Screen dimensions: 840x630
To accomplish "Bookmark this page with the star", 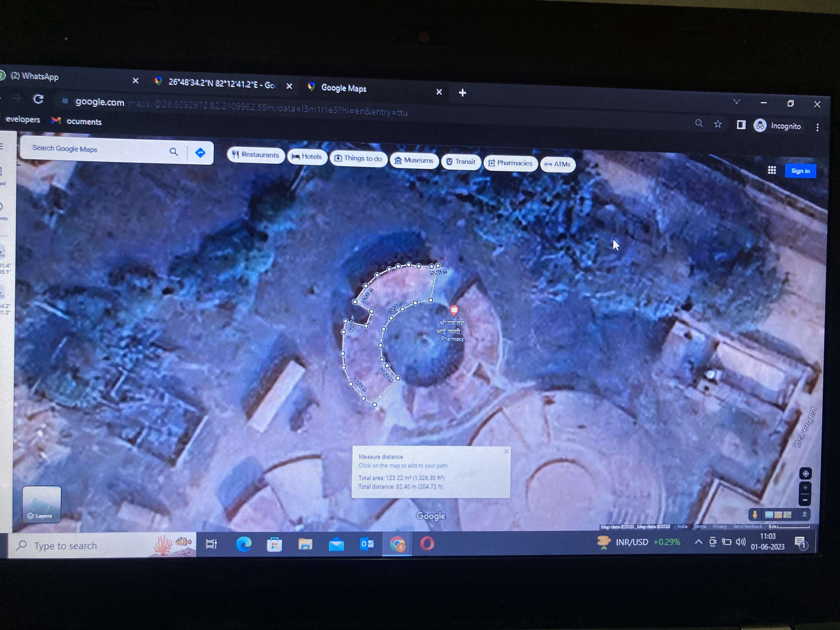I will pyautogui.click(x=717, y=124).
